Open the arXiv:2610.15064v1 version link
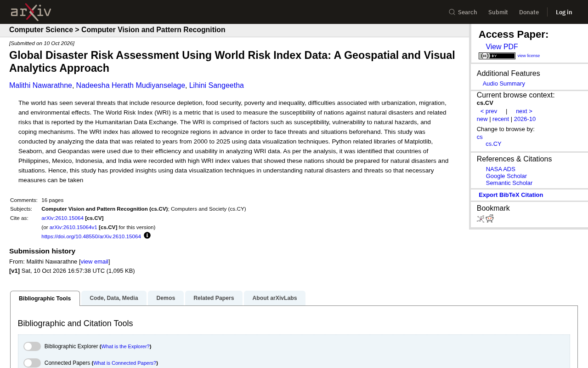The height and width of the screenshot is (368, 588). [73, 227]
